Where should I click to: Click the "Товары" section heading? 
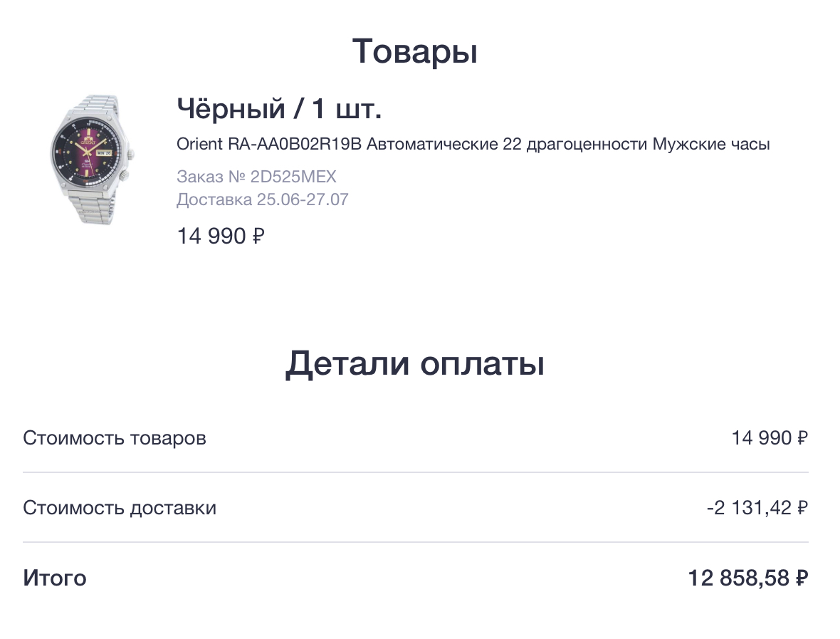[x=414, y=52]
